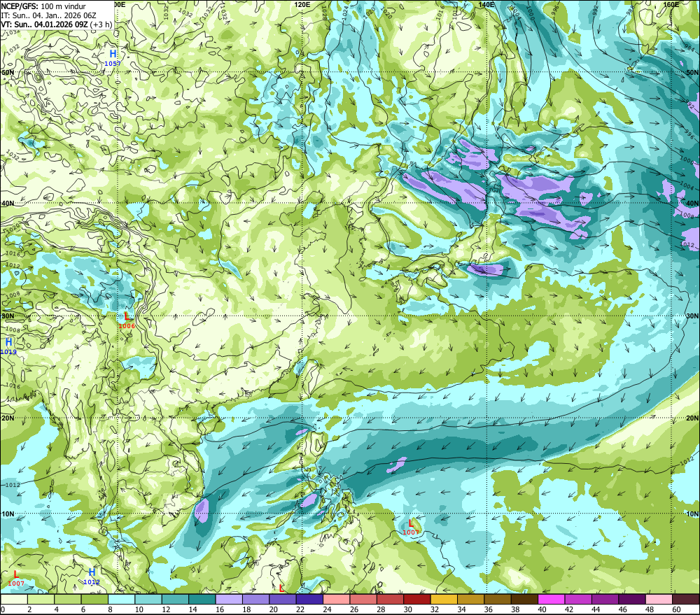Select the dark blue 22–24 legend swatch
Viewport: 700px width, 615px height.
click(x=309, y=599)
